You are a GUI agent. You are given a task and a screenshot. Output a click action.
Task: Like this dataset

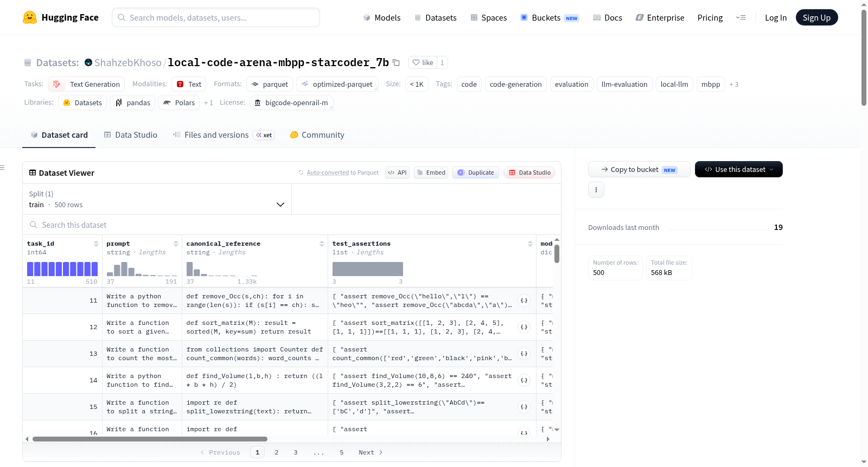coord(423,62)
